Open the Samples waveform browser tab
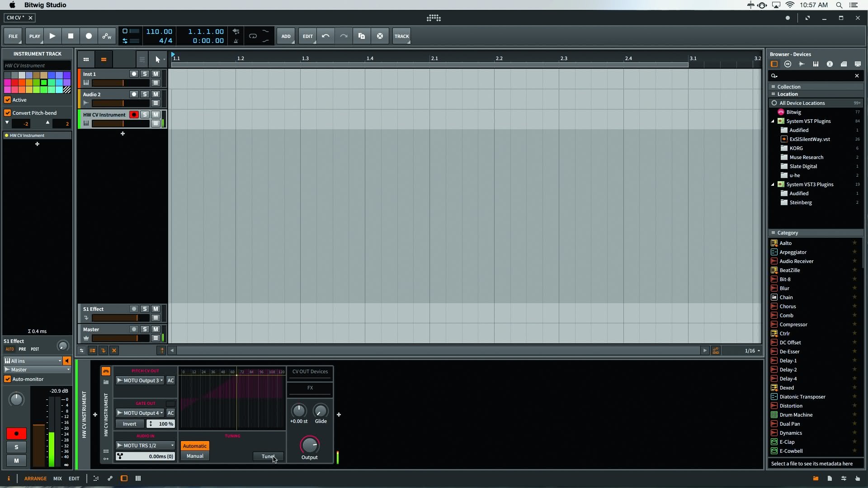 (802, 64)
